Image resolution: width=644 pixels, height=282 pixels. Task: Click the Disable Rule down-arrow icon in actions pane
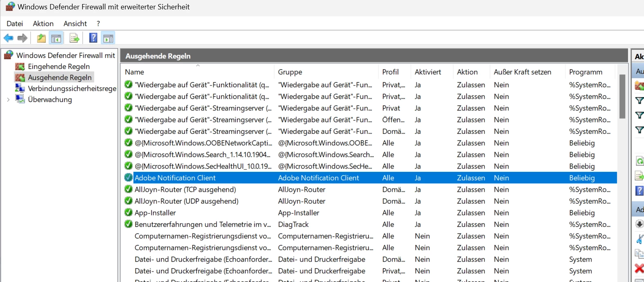click(639, 224)
